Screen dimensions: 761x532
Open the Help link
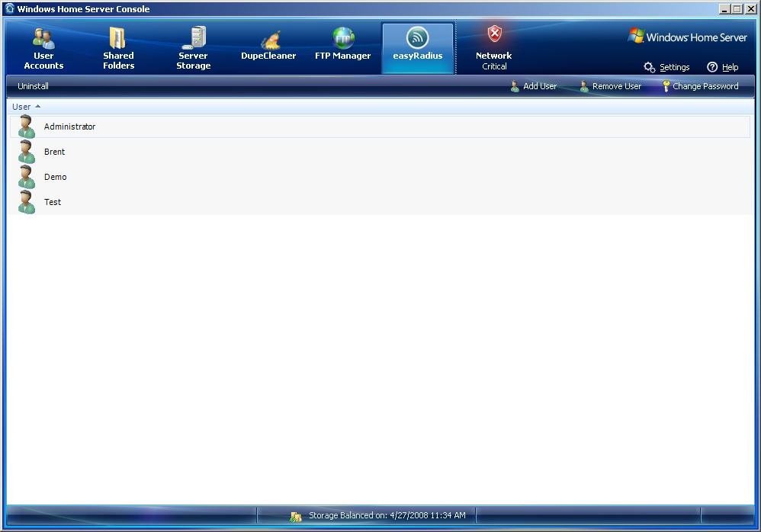730,67
